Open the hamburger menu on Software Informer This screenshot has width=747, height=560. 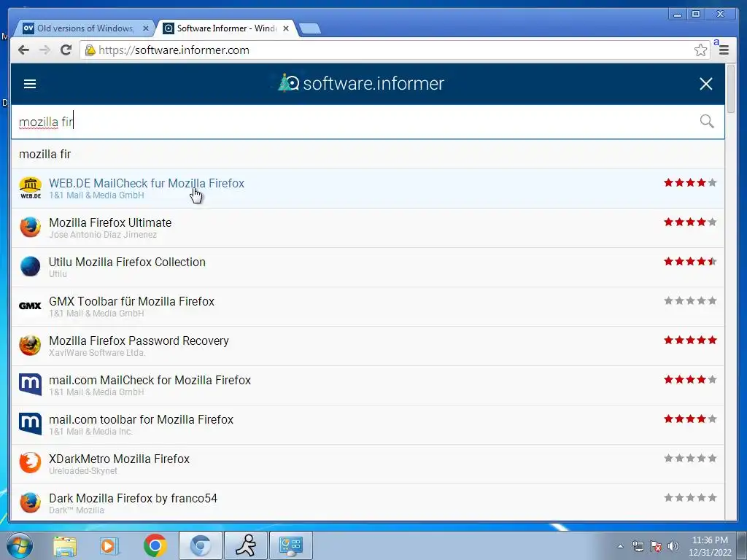coord(30,85)
